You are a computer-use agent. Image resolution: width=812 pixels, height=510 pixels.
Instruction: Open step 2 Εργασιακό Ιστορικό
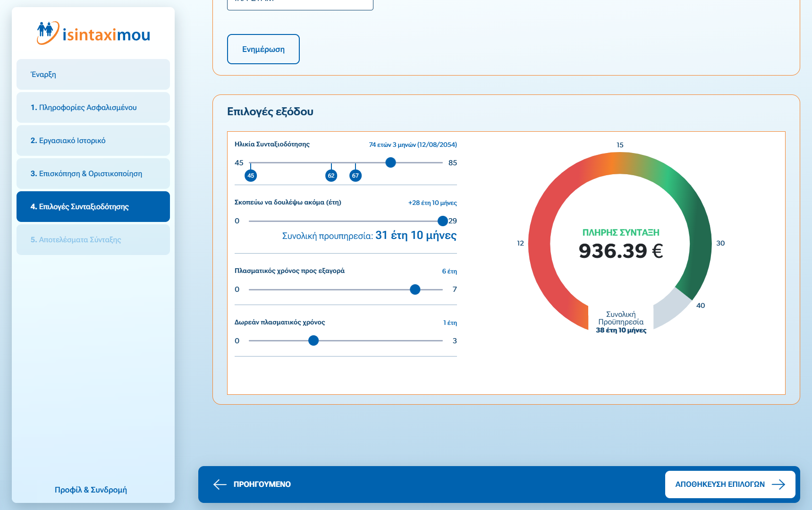[x=93, y=141]
